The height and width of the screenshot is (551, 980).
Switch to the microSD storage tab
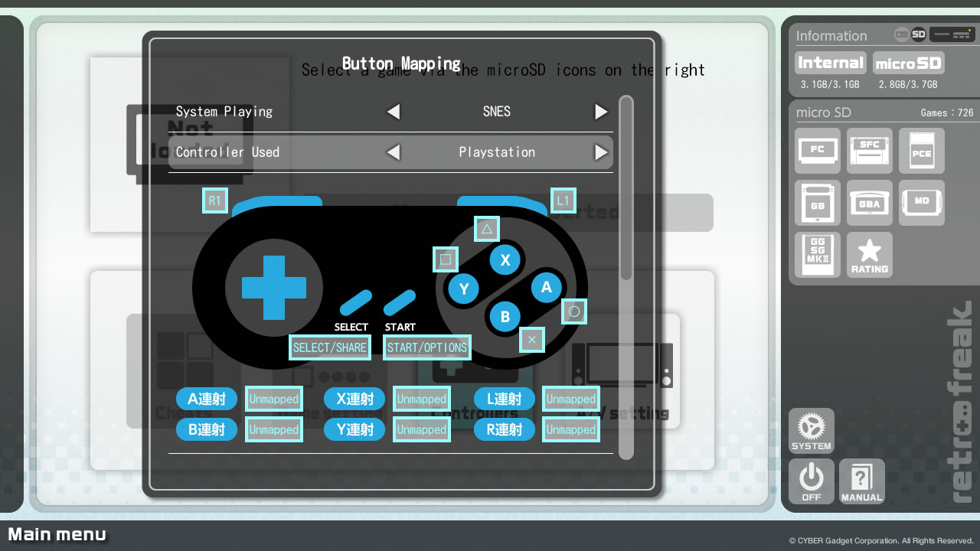coord(908,63)
